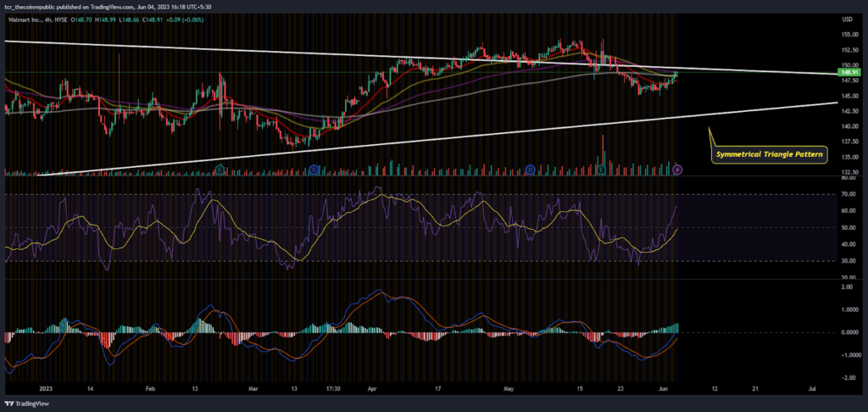The height and width of the screenshot is (412, 868).
Task: Click the purple lightning event marker
Action: (677, 169)
